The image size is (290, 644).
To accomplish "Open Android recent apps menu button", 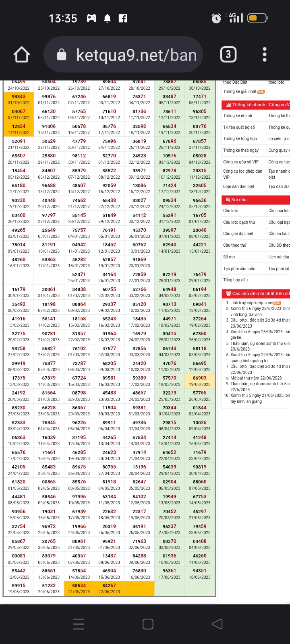I will point(79,624).
